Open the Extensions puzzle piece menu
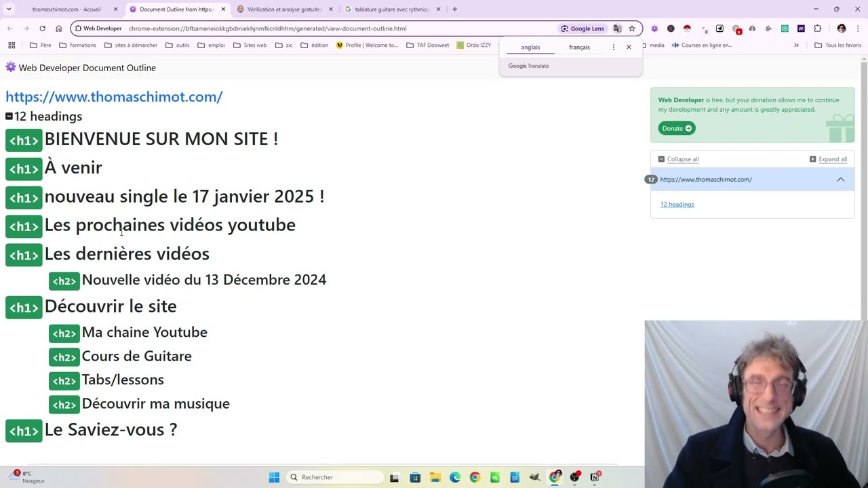 tap(817, 28)
